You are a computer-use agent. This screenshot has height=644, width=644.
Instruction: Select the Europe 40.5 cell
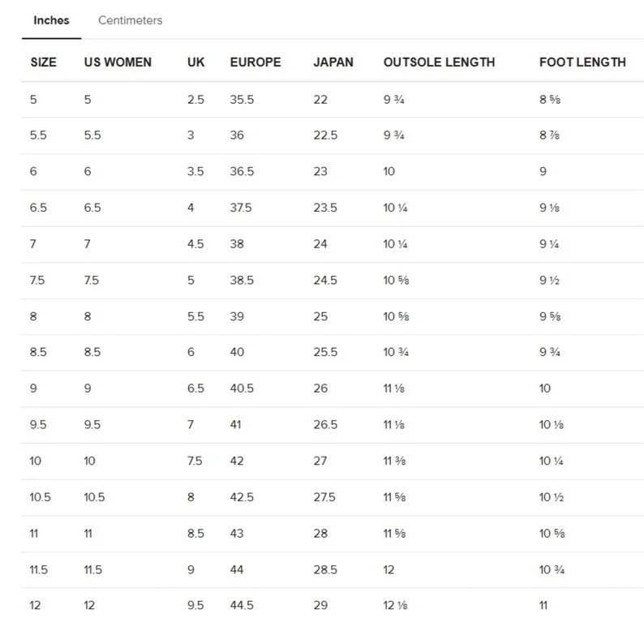point(242,389)
